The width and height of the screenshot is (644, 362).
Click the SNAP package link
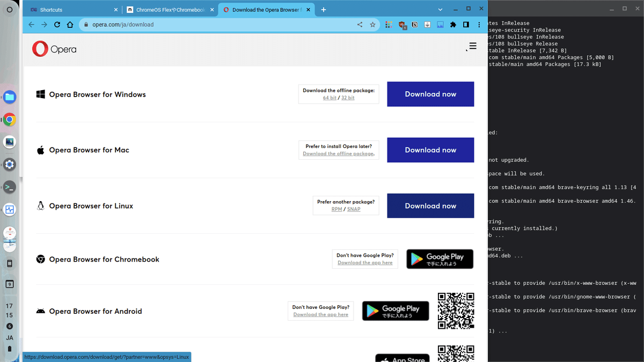[x=354, y=209]
